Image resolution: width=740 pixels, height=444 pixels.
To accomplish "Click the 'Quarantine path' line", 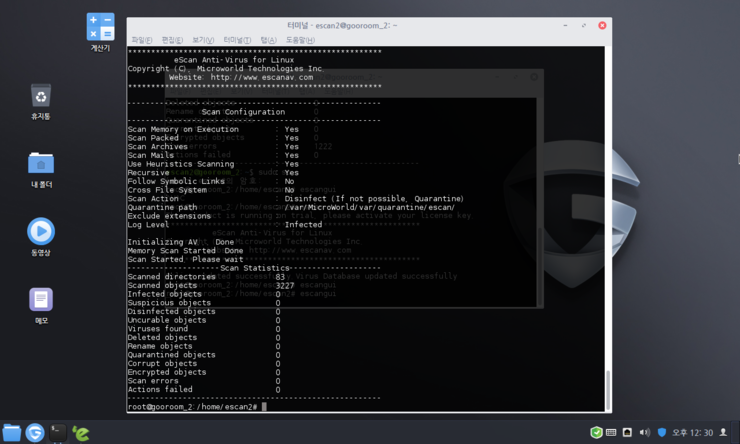I will (291, 207).
